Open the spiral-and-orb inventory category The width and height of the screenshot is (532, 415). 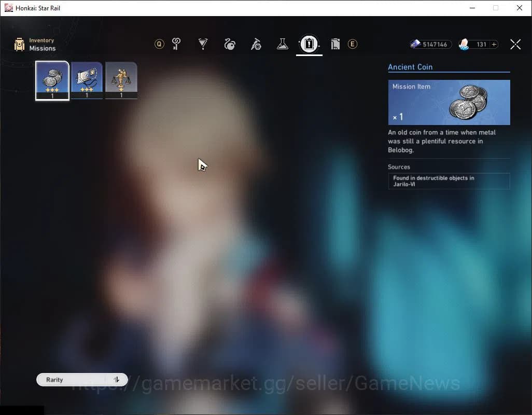tap(230, 44)
